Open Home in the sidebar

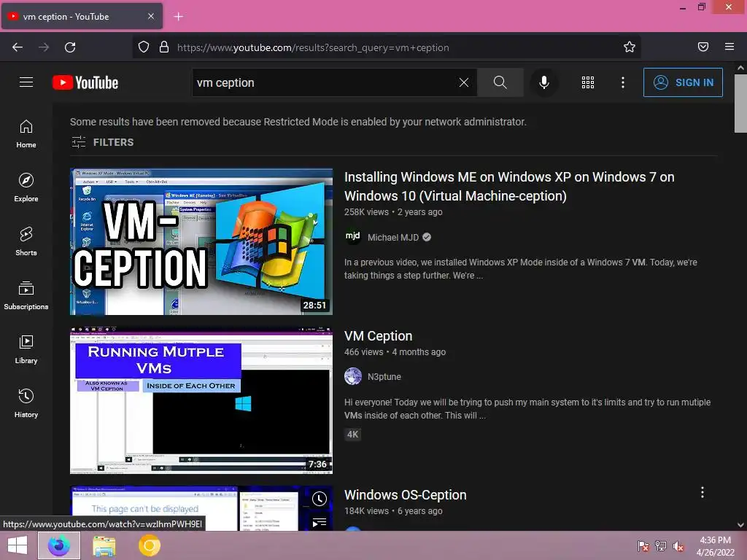26,134
